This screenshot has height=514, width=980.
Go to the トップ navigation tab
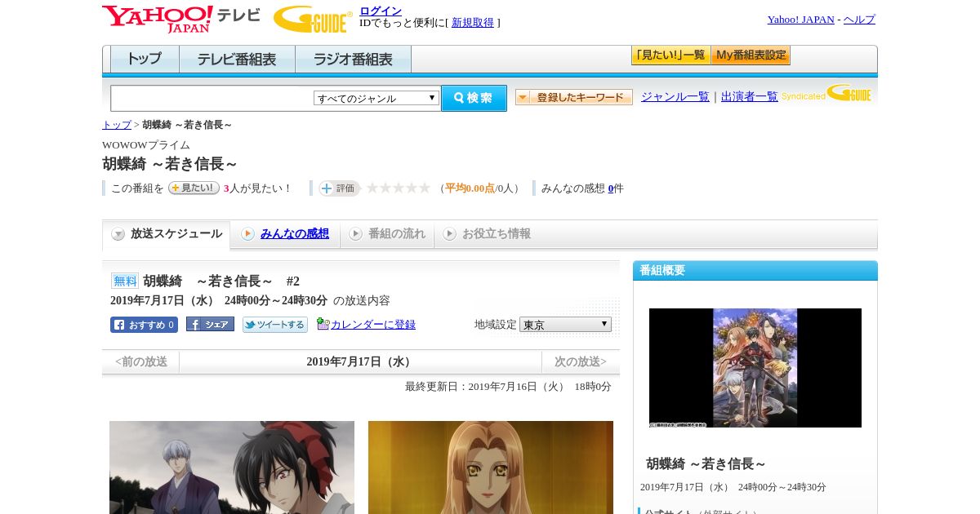[145, 60]
